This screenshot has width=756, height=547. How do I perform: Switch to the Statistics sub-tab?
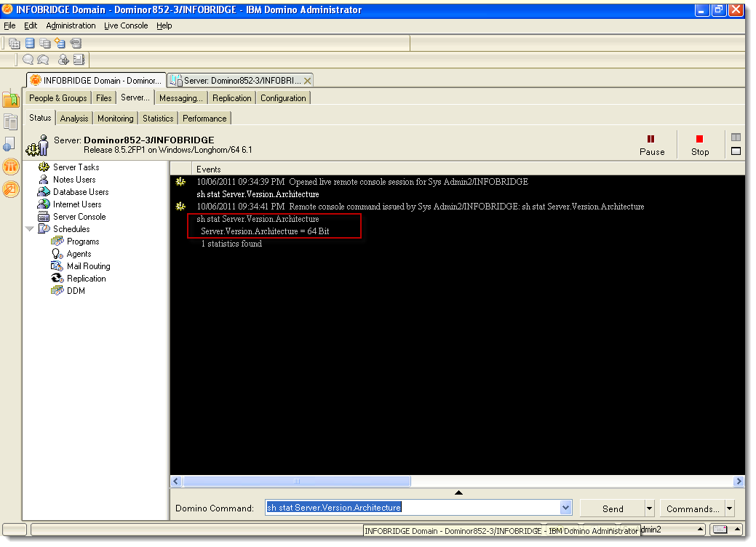pos(158,118)
